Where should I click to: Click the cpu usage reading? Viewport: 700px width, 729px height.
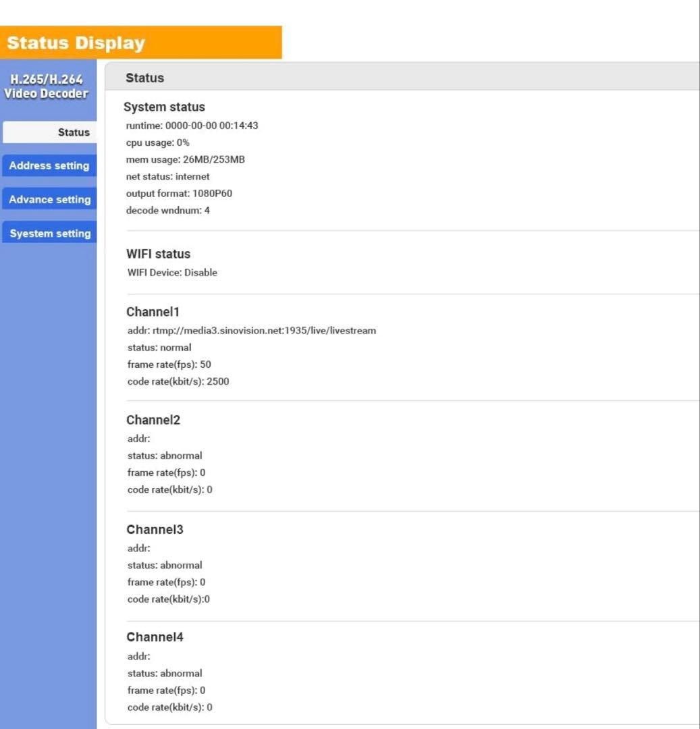click(157, 142)
